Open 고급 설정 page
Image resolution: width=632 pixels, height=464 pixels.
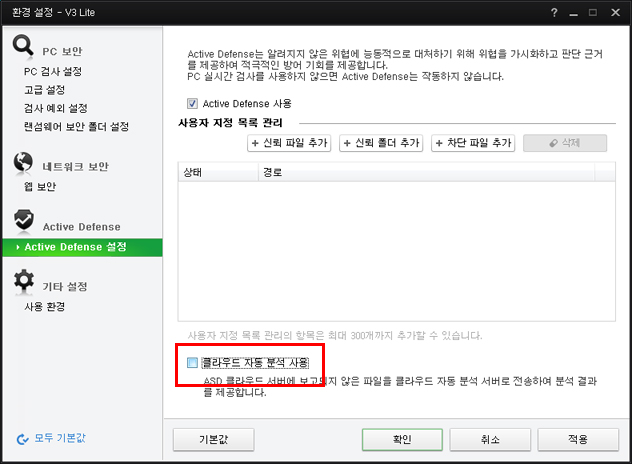tap(44, 89)
